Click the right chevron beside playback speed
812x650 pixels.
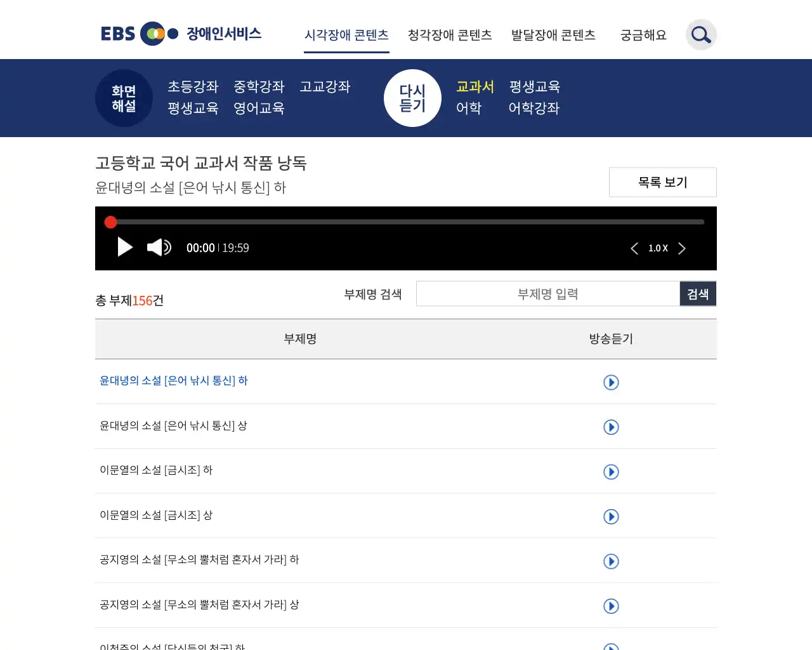(682, 248)
